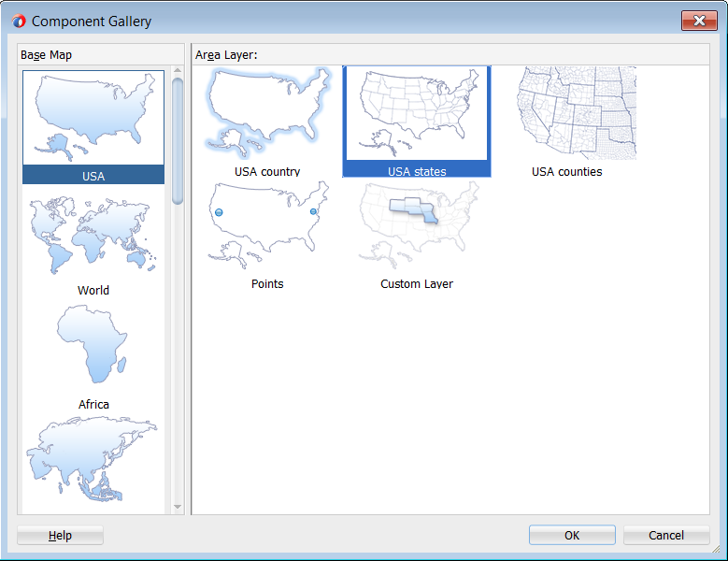Open Help for the gallery
The height and width of the screenshot is (561, 728).
[x=60, y=535]
